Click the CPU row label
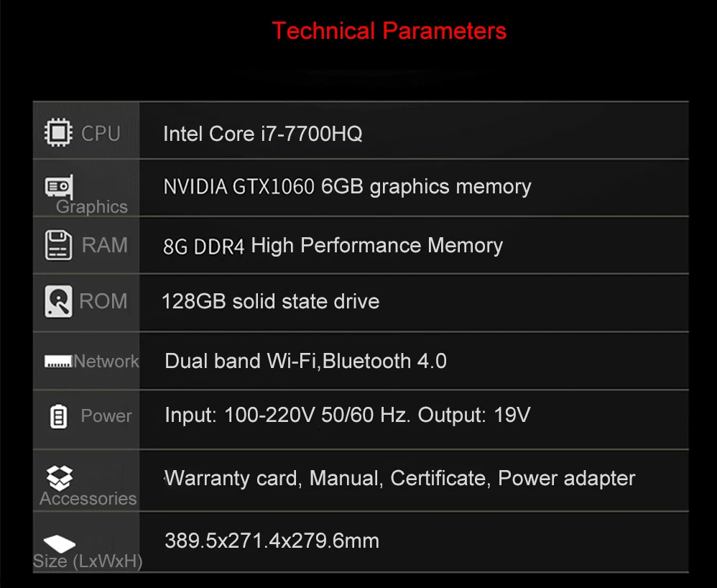 pos(101,134)
